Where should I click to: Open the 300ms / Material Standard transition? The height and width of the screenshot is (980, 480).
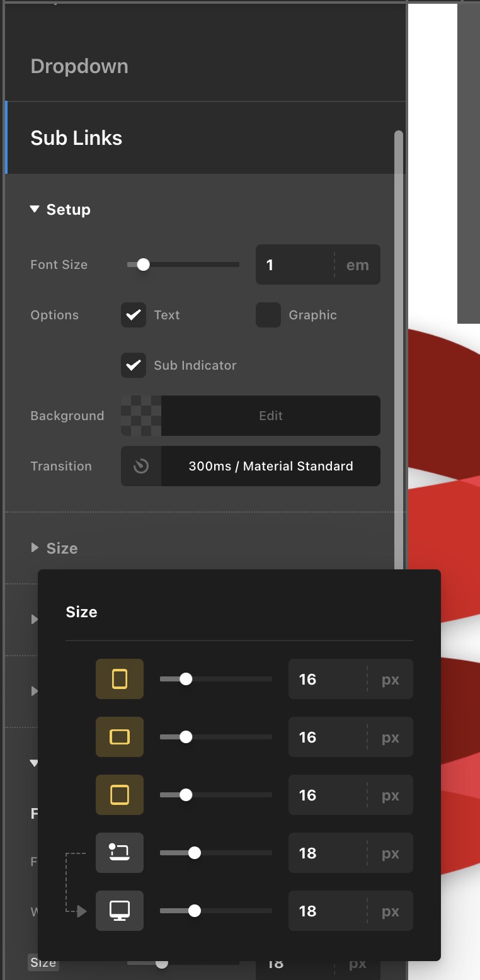271,466
